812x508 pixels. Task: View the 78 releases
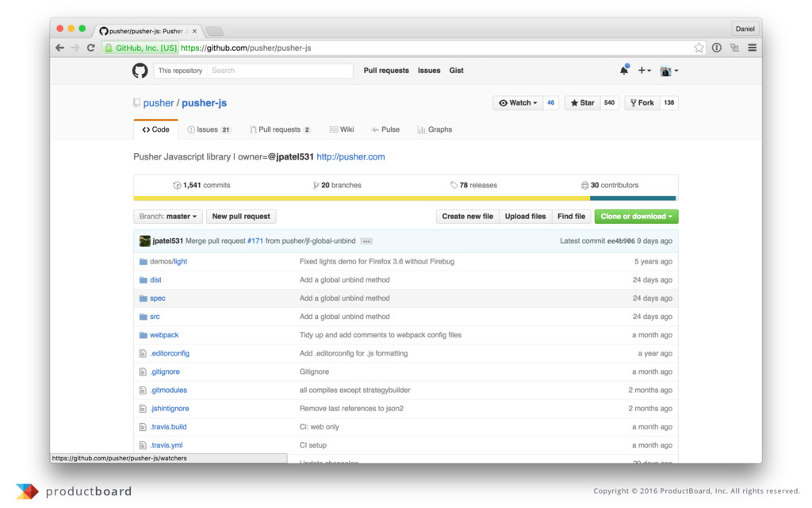coord(473,186)
